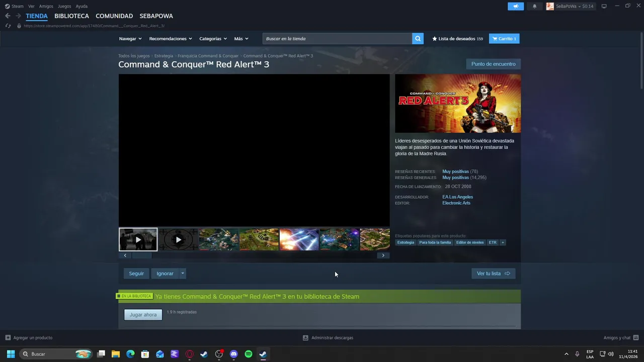The image size is (644, 362).
Task: Click the volume tray icon
Action: (x=611, y=354)
